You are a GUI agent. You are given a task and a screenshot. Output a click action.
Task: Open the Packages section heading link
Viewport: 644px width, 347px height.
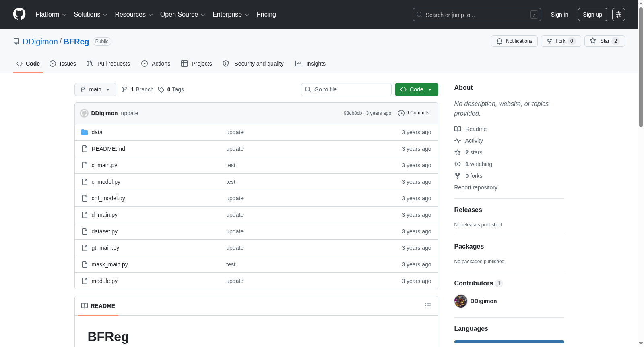469,246
